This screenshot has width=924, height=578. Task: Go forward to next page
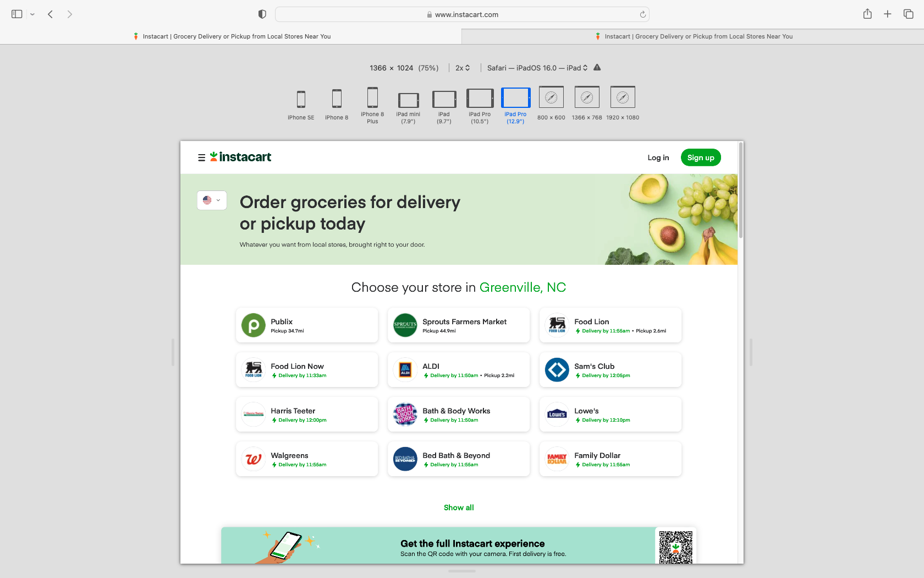coord(69,14)
